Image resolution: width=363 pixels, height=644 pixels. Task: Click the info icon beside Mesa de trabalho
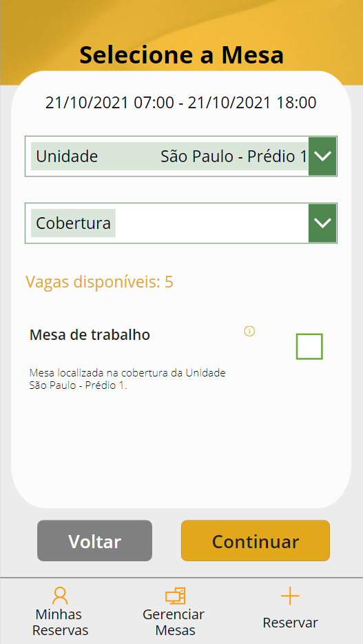click(x=249, y=331)
